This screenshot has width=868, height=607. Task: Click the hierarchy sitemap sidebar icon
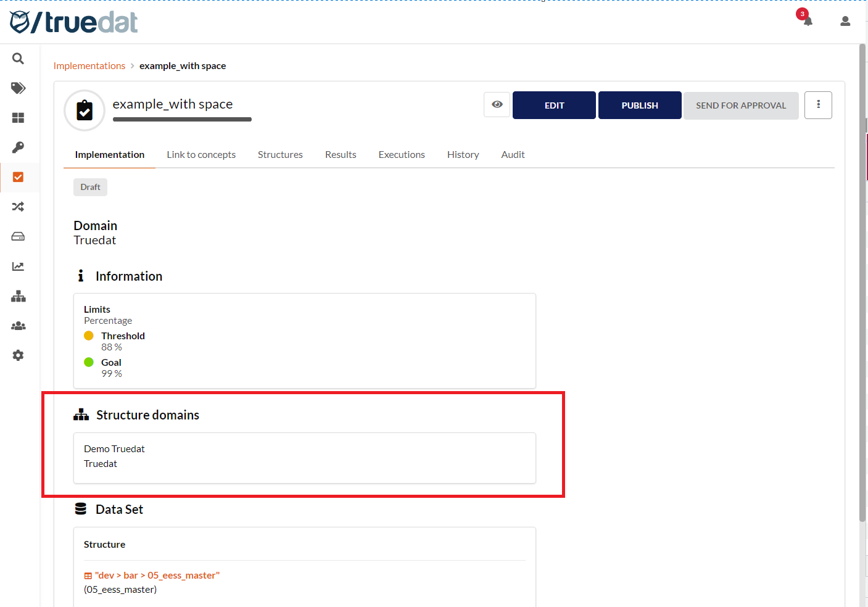pyautogui.click(x=18, y=296)
